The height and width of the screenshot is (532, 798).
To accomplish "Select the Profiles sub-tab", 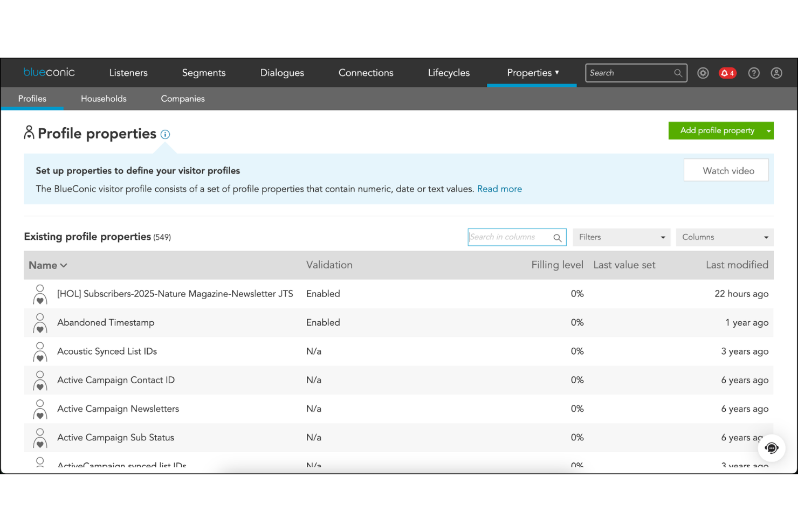I will pyautogui.click(x=32, y=99).
